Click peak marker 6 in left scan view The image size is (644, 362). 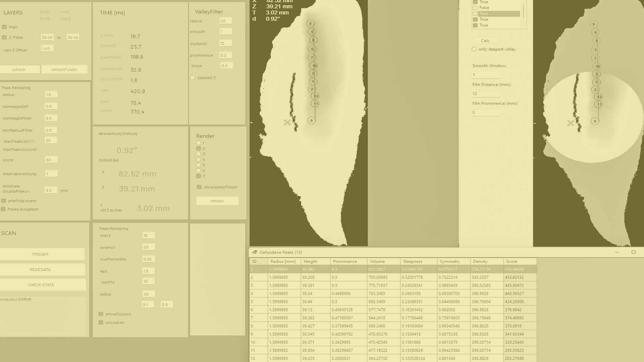(310, 23)
